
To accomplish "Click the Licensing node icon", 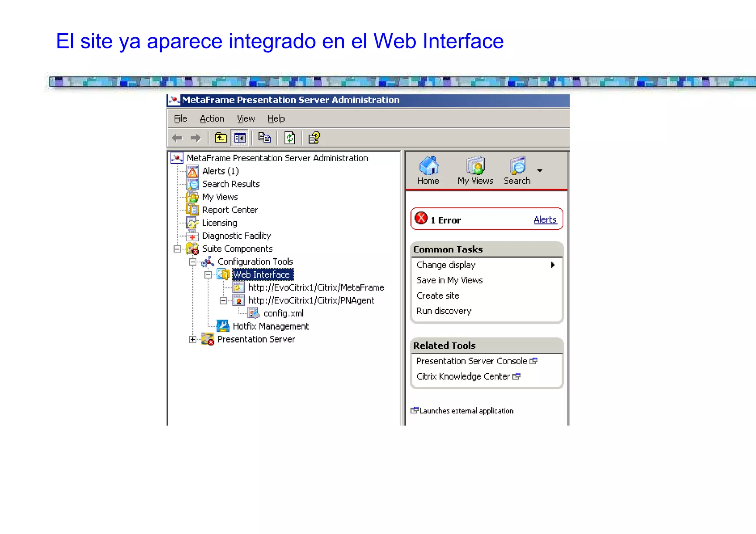I will click(x=192, y=223).
